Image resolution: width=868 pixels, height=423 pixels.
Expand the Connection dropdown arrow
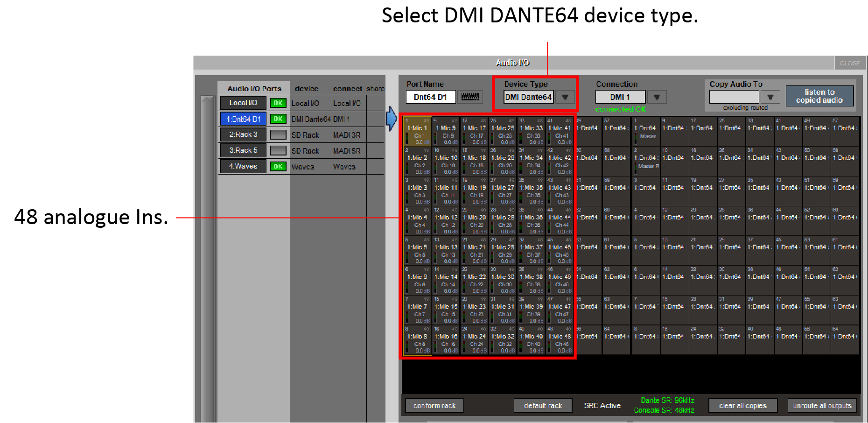[657, 97]
